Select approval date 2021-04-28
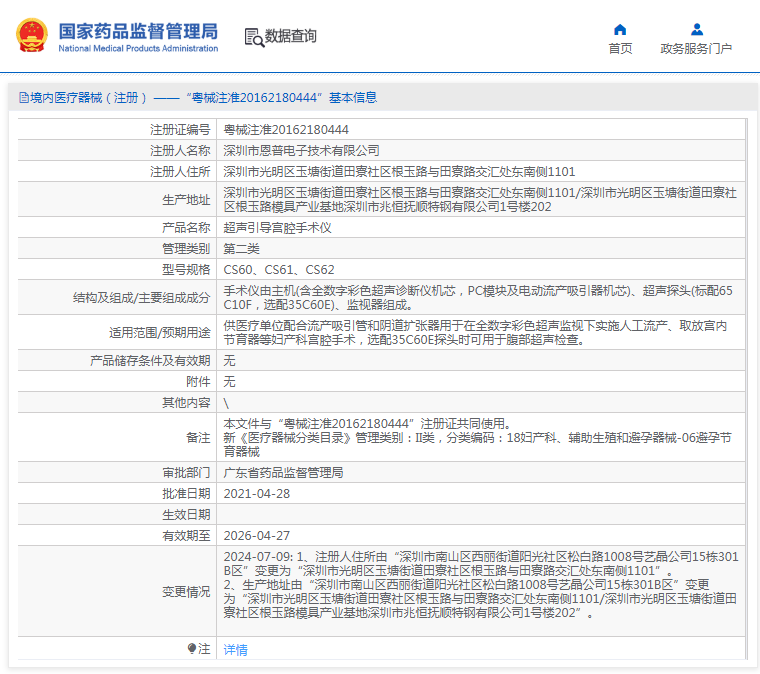The height and width of the screenshot is (674, 760). point(256,494)
